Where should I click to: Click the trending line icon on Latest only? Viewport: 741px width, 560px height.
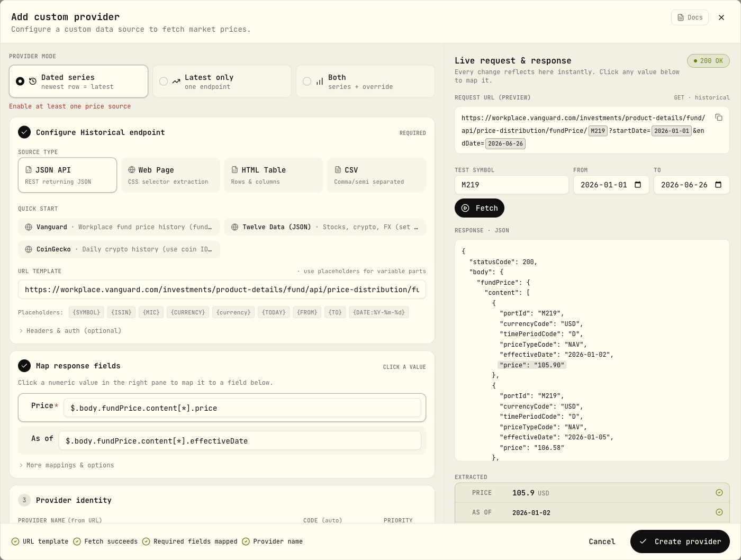[x=176, y=82]
